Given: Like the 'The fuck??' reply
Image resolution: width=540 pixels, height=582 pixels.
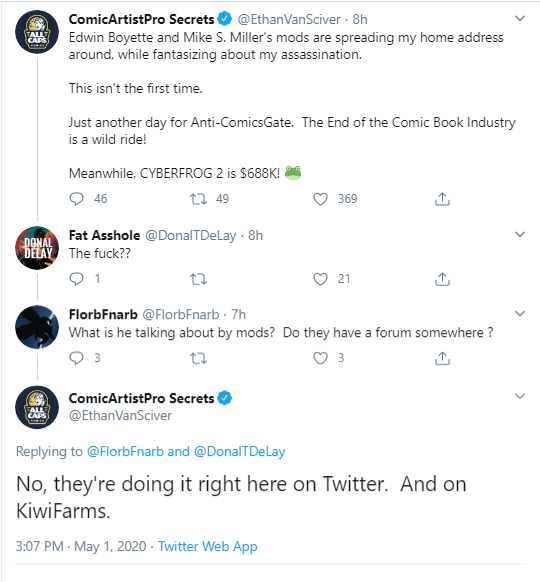Looking at the screenshot, I should (320, 279).
